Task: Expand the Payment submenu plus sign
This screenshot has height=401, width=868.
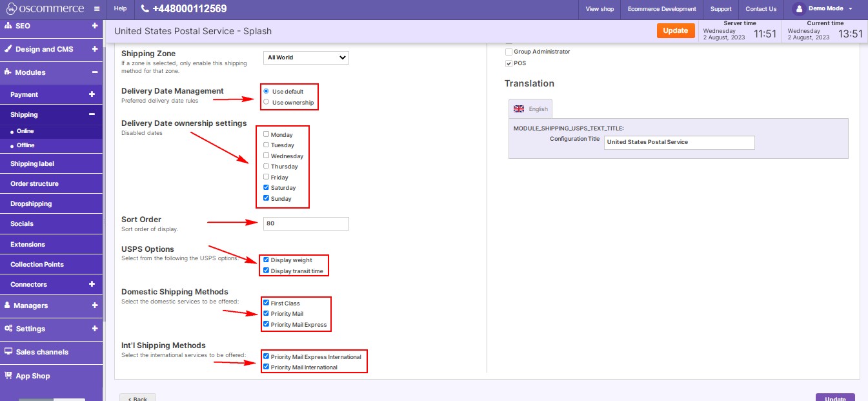Action: coord(92,94)
